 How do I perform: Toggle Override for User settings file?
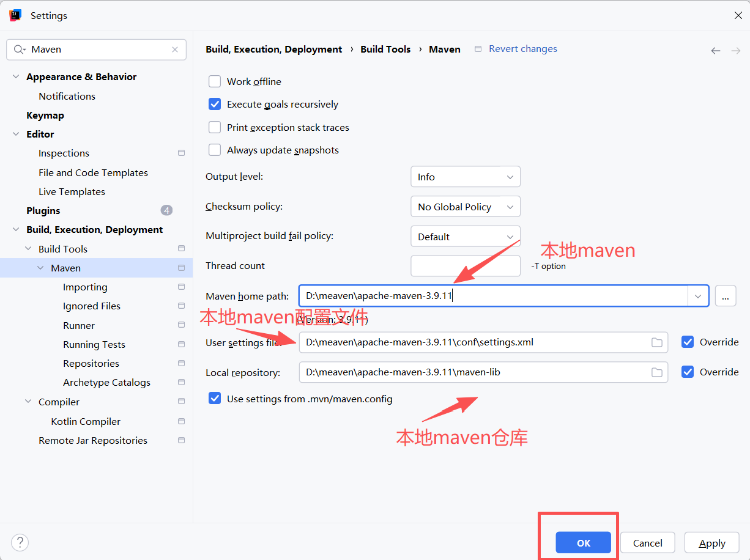[688, 342]
